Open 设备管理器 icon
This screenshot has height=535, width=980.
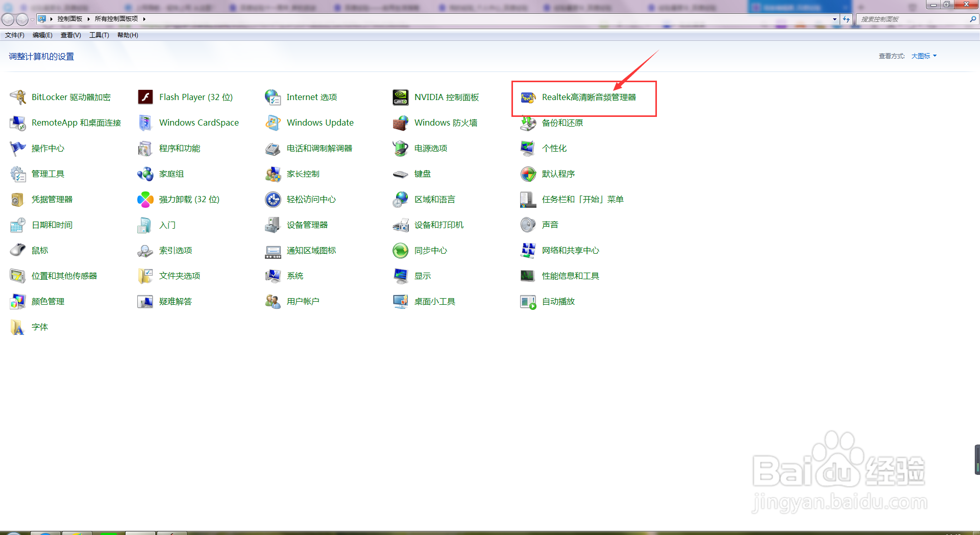tap(273, 225)
